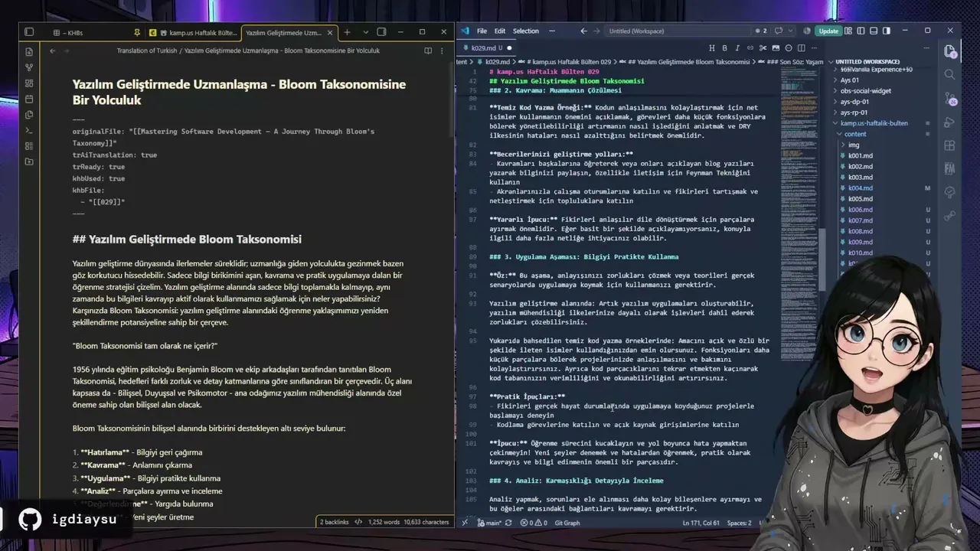Switch to kamp.us Haftalık Bülten Obsidian tab

click(x=194, y=32)
